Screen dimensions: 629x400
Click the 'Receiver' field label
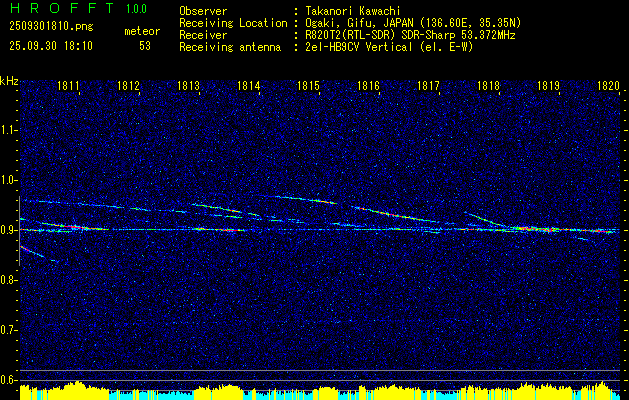click(203, 35)
